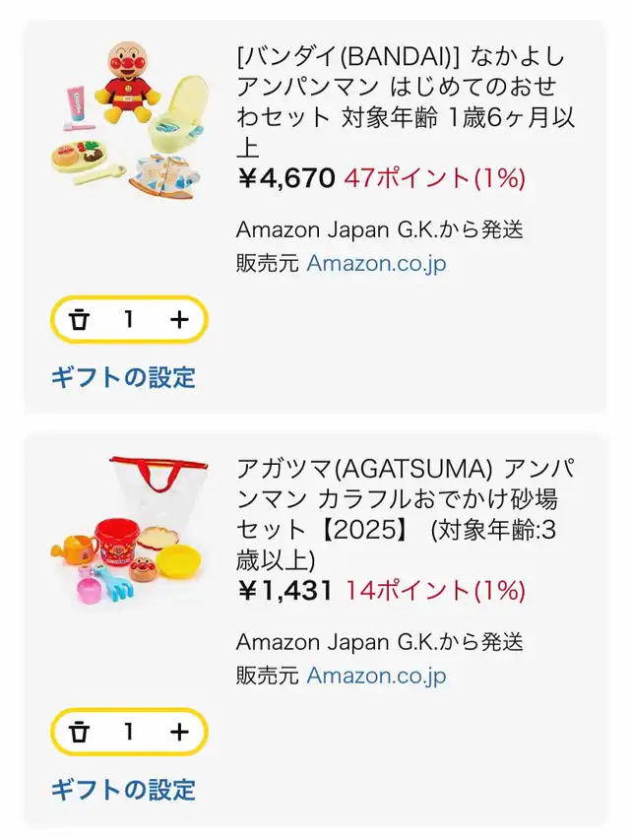Select quantity number of Agatsuma sandbox set
This screenshot has height=840, width=630.
tap(128, 732)
